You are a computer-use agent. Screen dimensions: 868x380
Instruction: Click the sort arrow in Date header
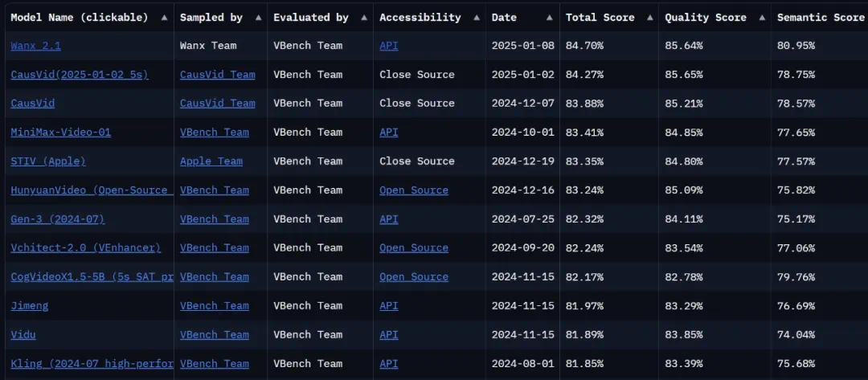pos(551,17)
